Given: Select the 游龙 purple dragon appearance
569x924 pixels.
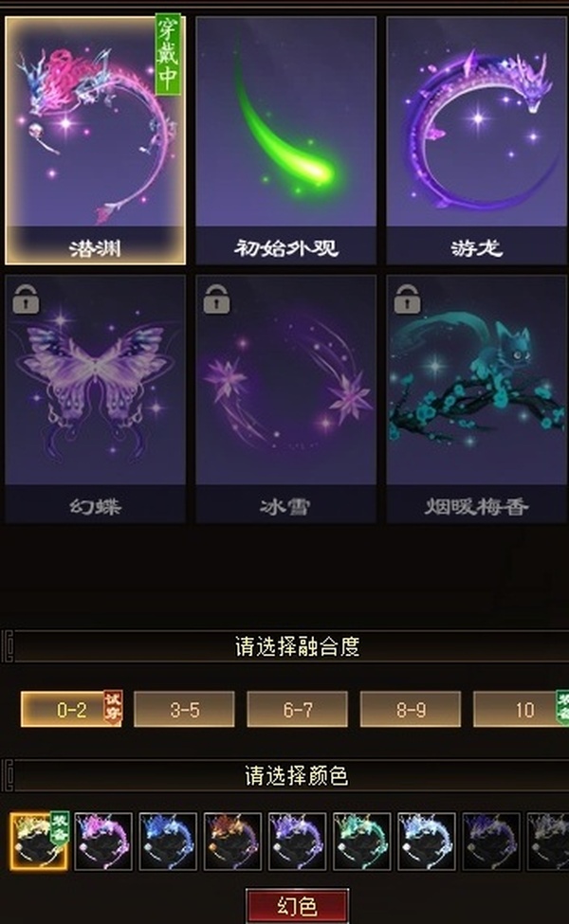Looking at the screenshot, I should (x=476, y=140).
